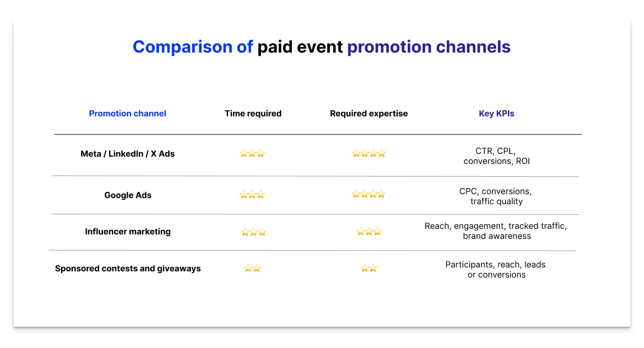This screenshot has height=348, width=644.
Task: Click the CTR, CPL, conversions, ROI text
Action: tap(496, 156)
